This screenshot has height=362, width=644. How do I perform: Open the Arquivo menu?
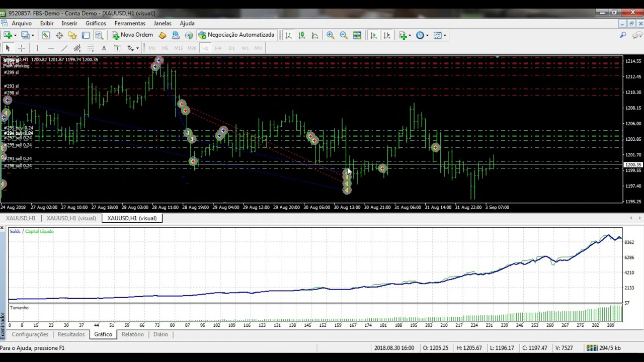point(22,23)
